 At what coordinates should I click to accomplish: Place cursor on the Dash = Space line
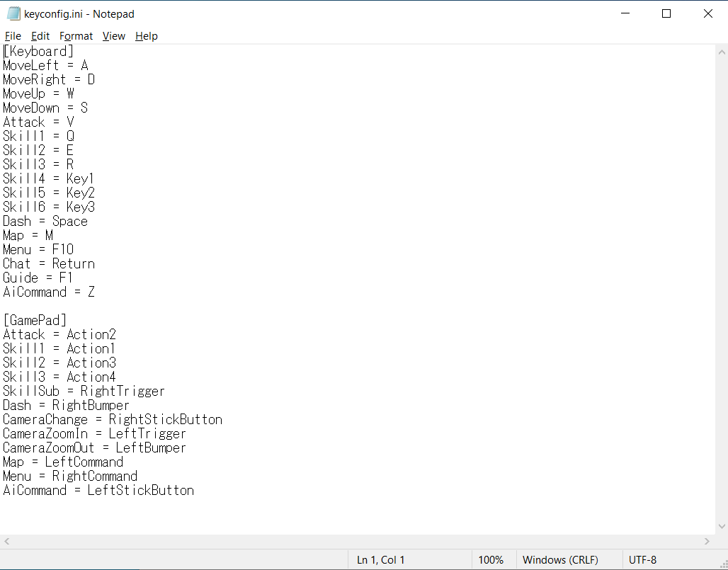point(45,222)
